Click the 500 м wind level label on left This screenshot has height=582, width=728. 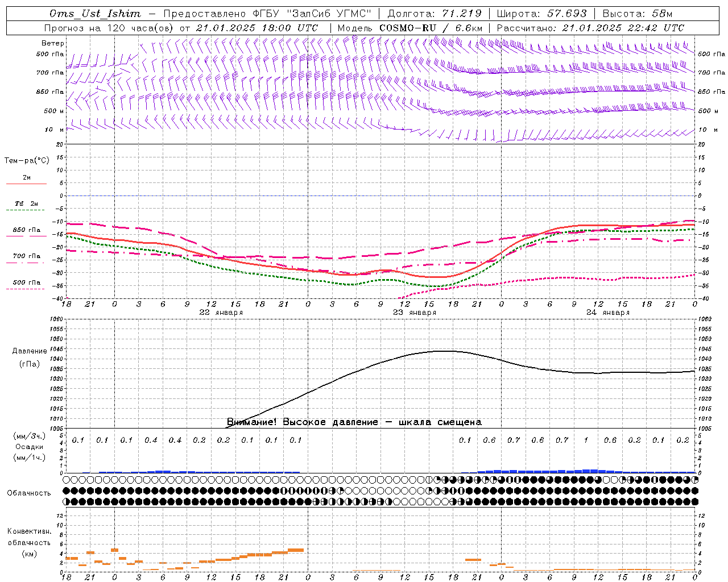[54, 111]
